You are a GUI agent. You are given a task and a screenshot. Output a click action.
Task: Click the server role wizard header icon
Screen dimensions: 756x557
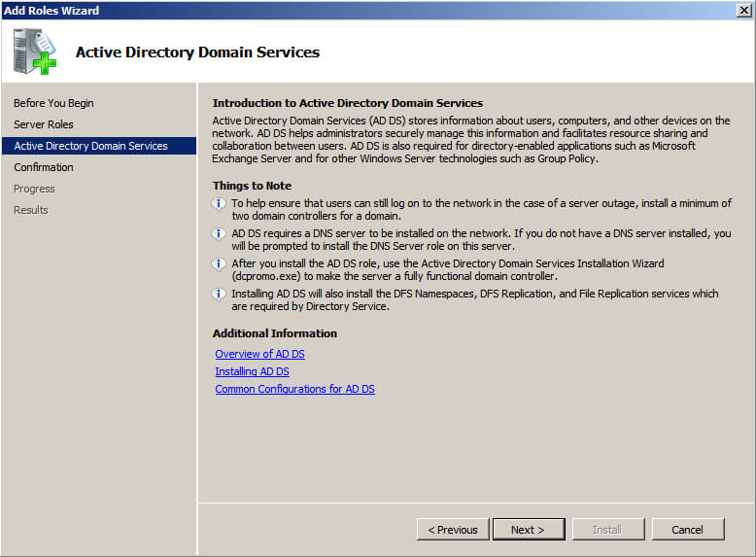(35, 52)
